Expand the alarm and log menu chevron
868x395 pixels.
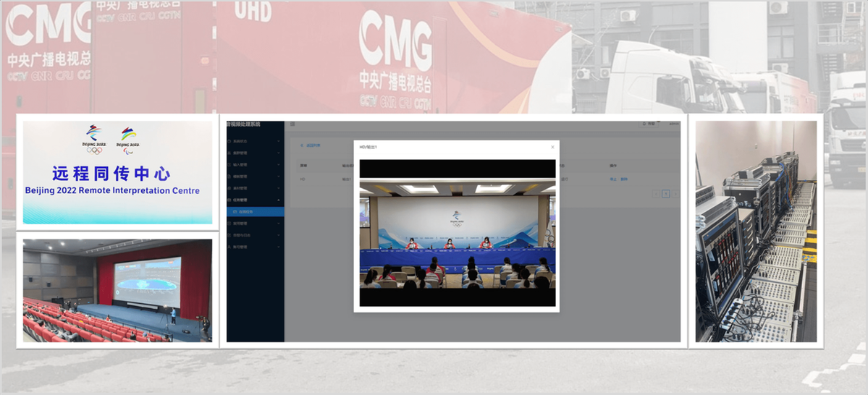tap(279, 235)
